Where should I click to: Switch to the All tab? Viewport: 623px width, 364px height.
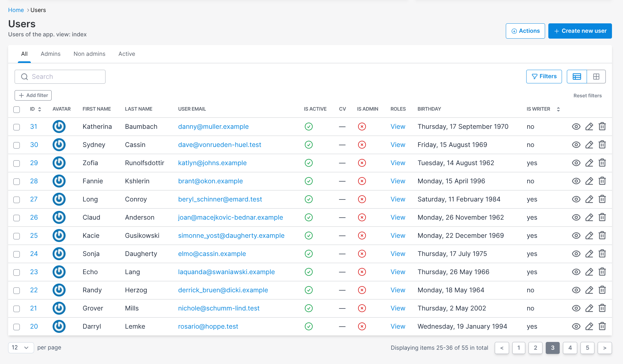pos(24,54)
